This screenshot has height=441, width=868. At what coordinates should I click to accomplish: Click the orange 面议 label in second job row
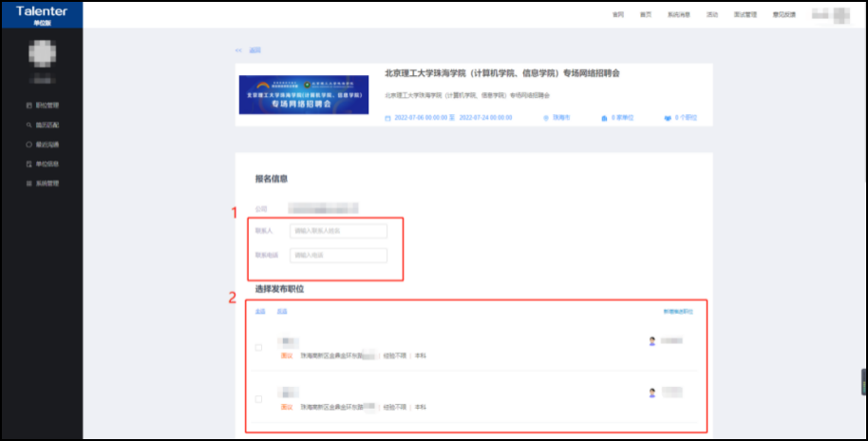[x=287, y=408]
